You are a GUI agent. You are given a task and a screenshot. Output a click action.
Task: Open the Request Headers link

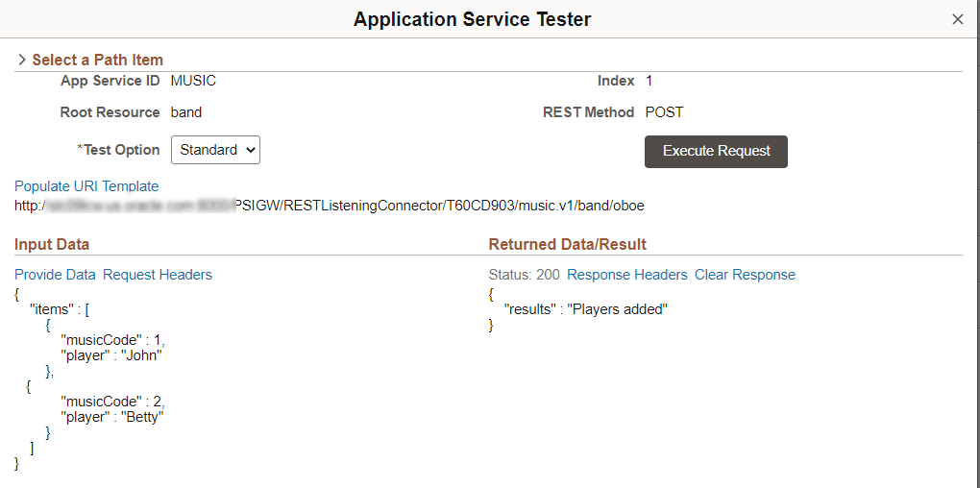(158, 275)
